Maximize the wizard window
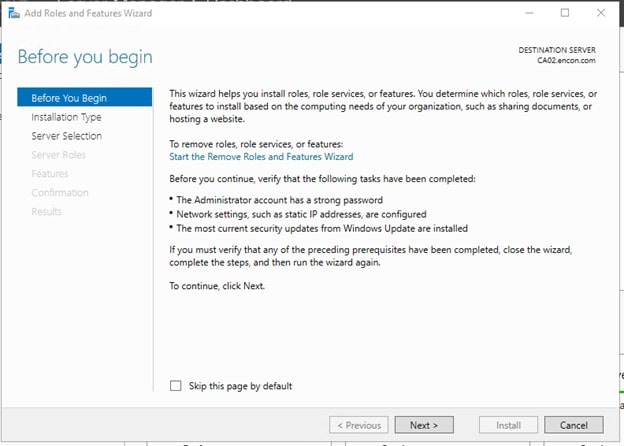The width and height of the screenshot is (624, 446). [565, 13]
